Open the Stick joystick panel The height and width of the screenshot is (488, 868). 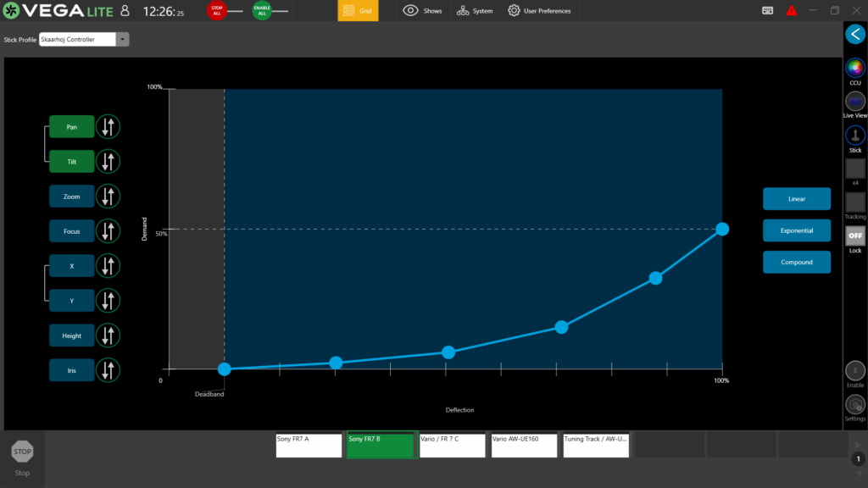(855, 136)
